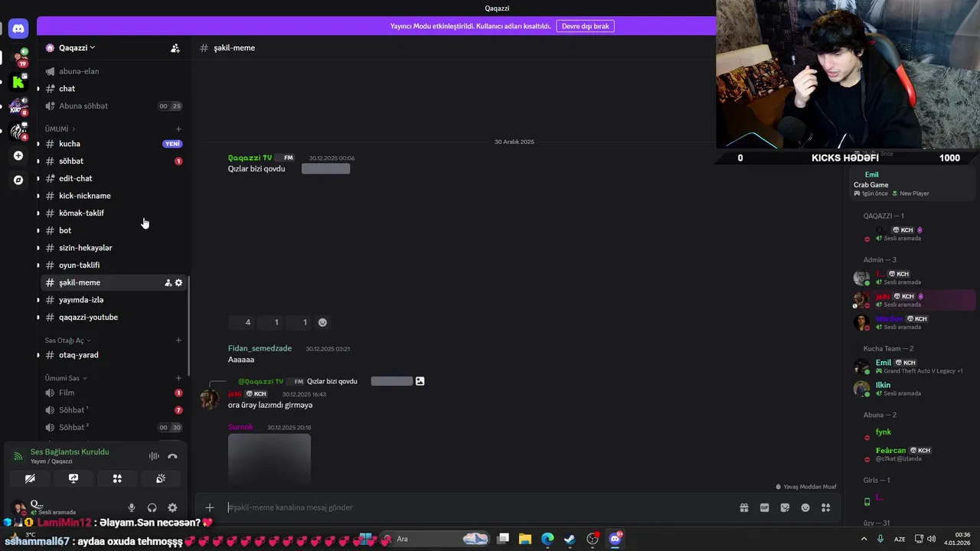Open emoji picker in message bar
This screenshot has width=980, height=551.
pyautogui.click(x=805, y=507)
